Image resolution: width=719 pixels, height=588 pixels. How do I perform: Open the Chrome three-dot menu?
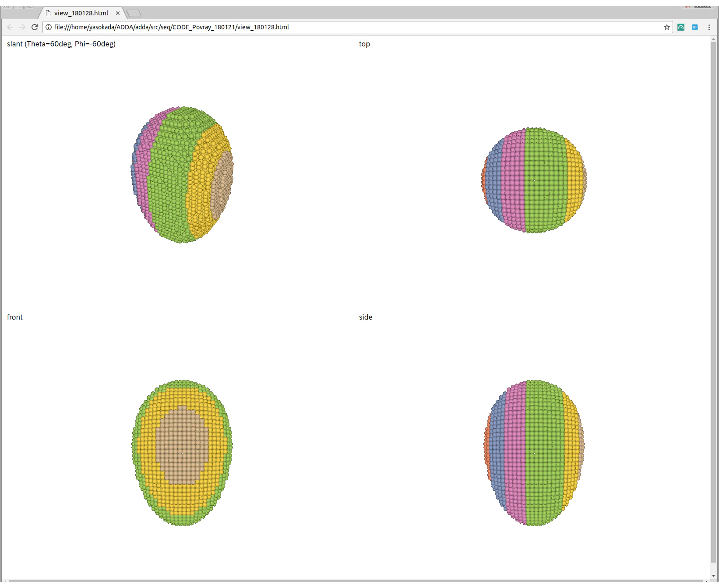point(709,27)
